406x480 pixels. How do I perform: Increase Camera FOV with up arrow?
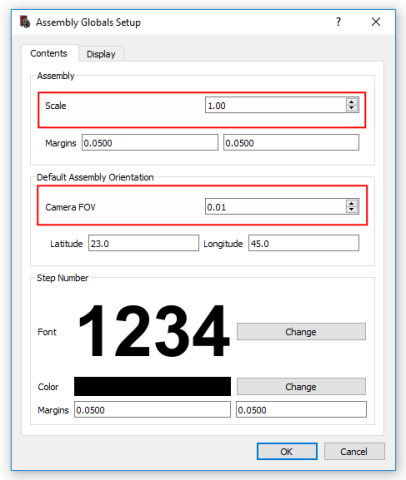351,203
